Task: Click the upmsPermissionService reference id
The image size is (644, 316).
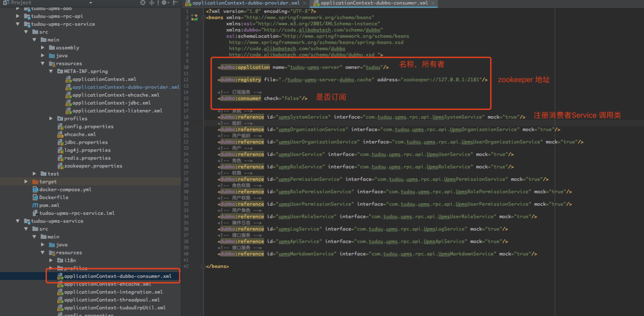Action: tap(309, 179)
